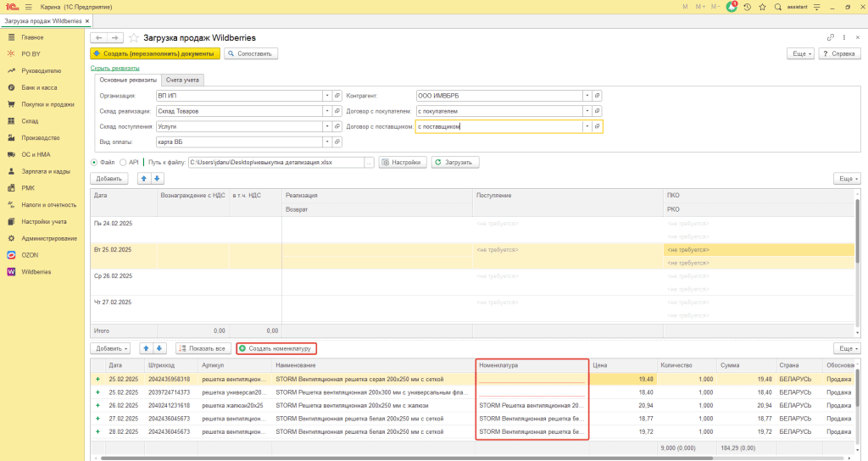This screenshot has height=461, width=868.
Task: Switch to Счета учета tab
Action: click(x=182, y=81)
